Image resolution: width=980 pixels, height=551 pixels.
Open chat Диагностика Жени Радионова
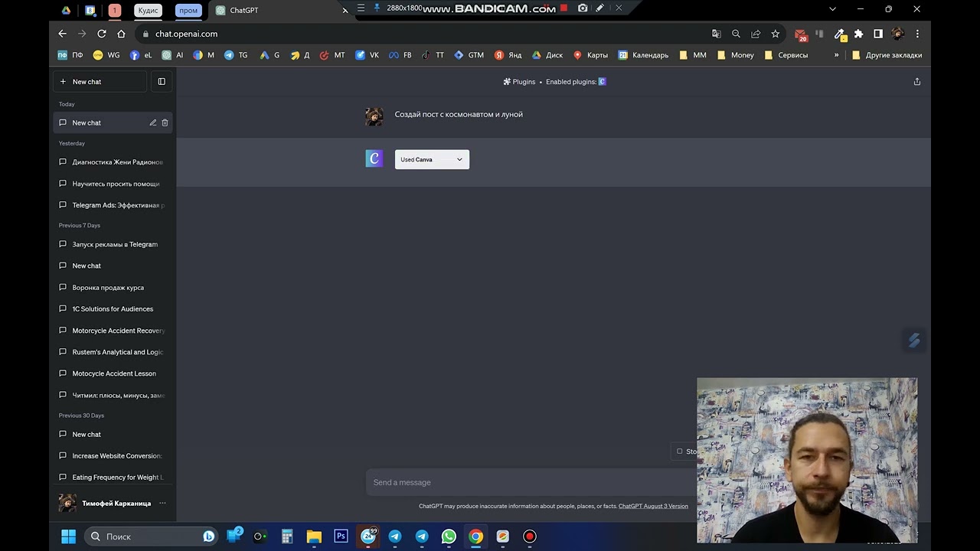point(113,162)
